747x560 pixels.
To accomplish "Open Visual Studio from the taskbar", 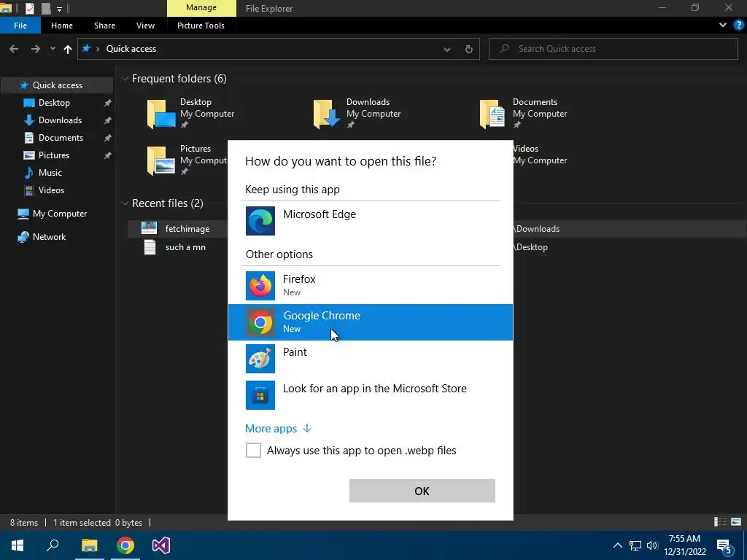I will (161, 545).
